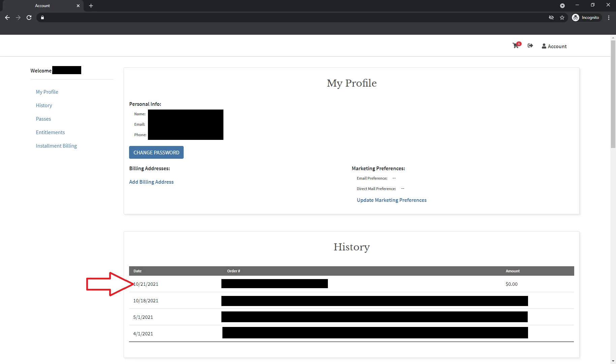
Task: Click the sign-out arrow icon
Action: (x=530, y=45)
